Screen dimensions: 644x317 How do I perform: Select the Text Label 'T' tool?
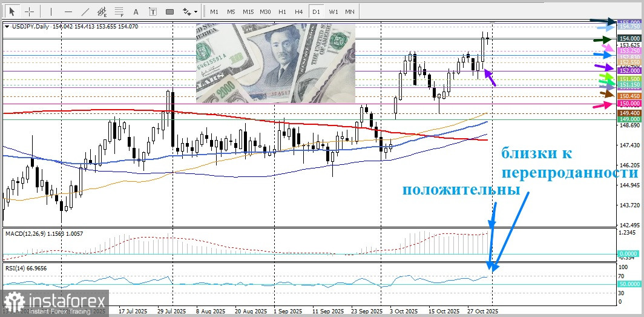[153, 12]
